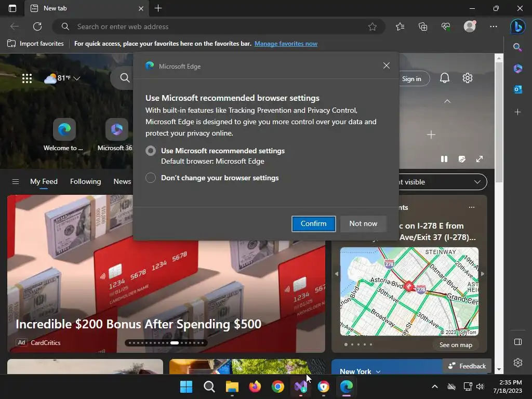The height and width of the screenshot is (399, 532).
Task: Open Microsoft 365 in the sidebar
Action: [517, 68]
